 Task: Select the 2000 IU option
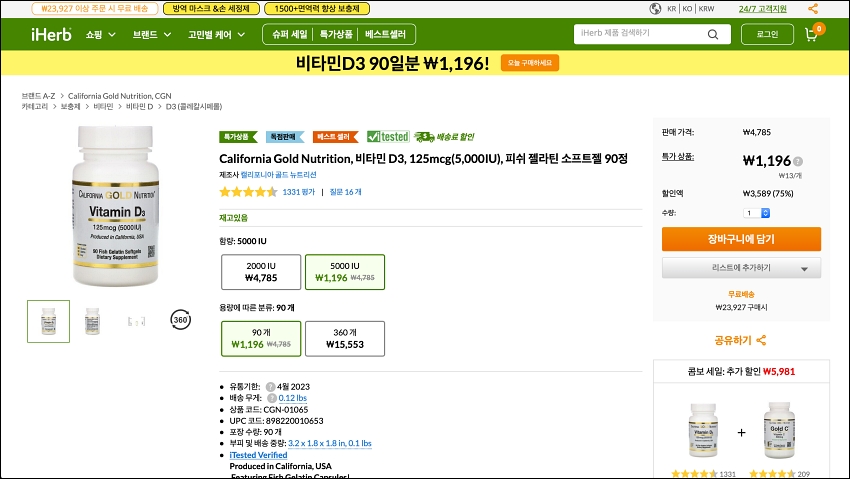click(x=261, y=272)
